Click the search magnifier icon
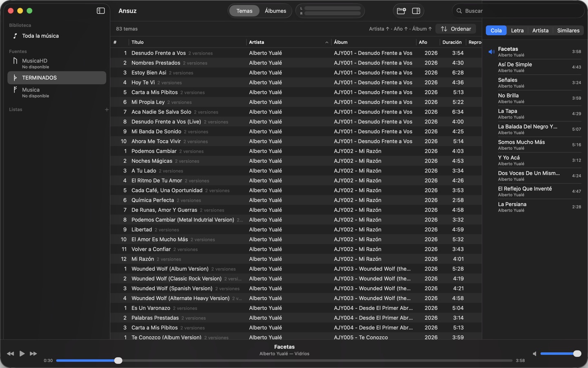The image size is (588, 368). tap(459, 11)
